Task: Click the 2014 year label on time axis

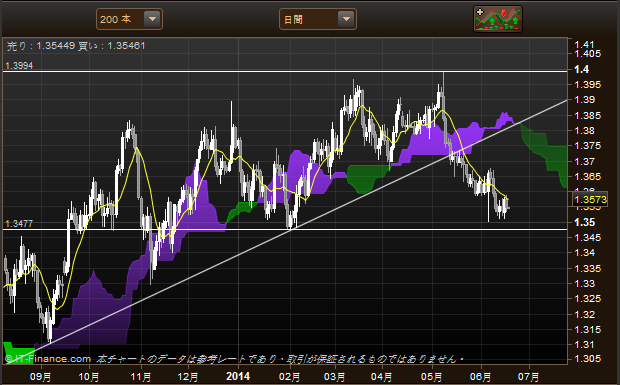Action: point(238,376)
